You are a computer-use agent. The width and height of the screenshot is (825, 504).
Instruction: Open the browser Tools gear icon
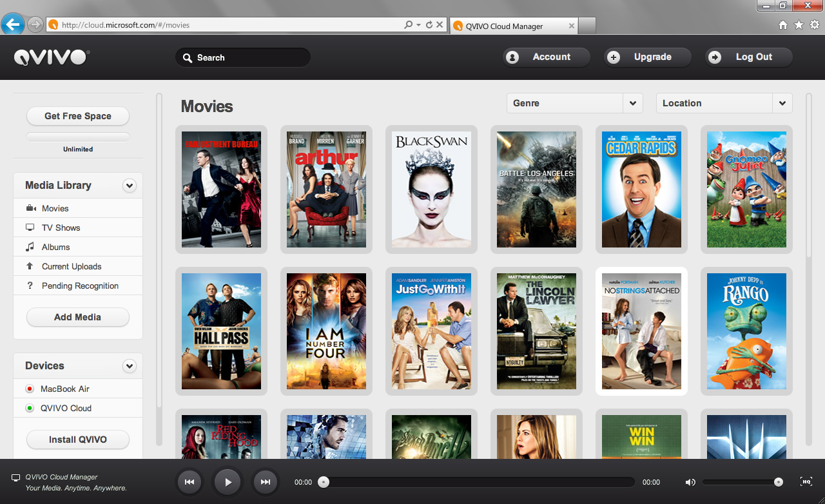click(x=815, y=25)
